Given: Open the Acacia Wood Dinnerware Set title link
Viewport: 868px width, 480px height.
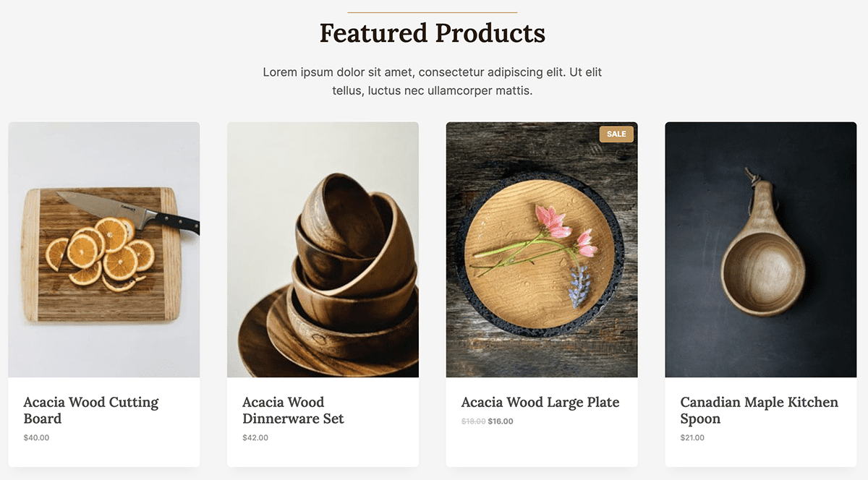Looking at the screenshot, I should coord(293,410).
